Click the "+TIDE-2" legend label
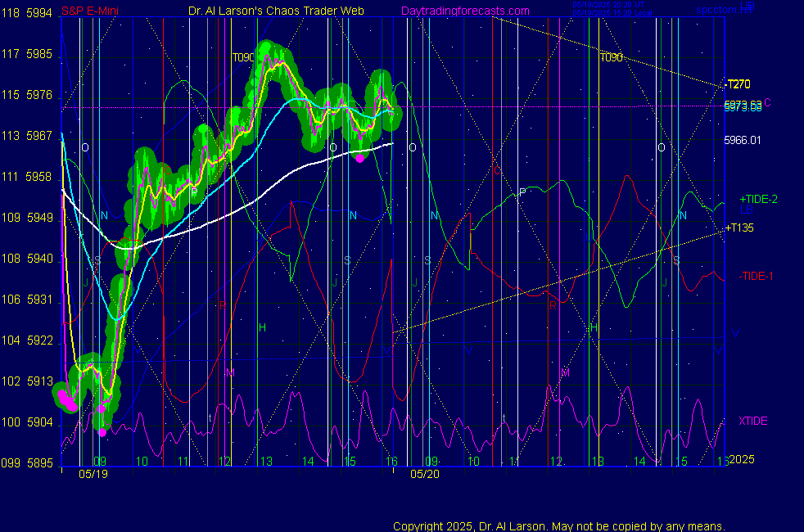This screenshot has width=804, height=532. click(758, 200)
